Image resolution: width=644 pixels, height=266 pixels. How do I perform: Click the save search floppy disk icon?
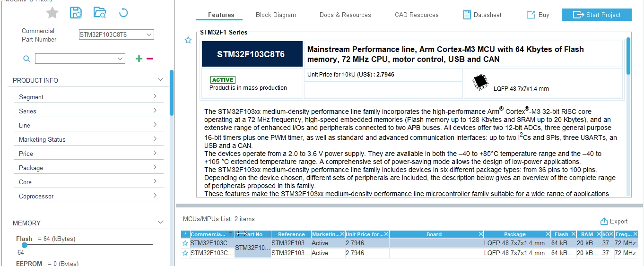76,13
